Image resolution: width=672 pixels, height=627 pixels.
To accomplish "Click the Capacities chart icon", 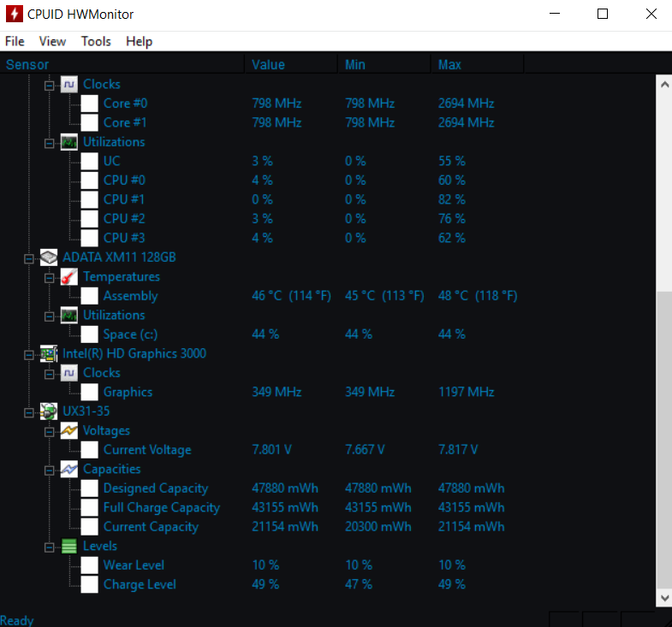I will [x=69, y=469].
